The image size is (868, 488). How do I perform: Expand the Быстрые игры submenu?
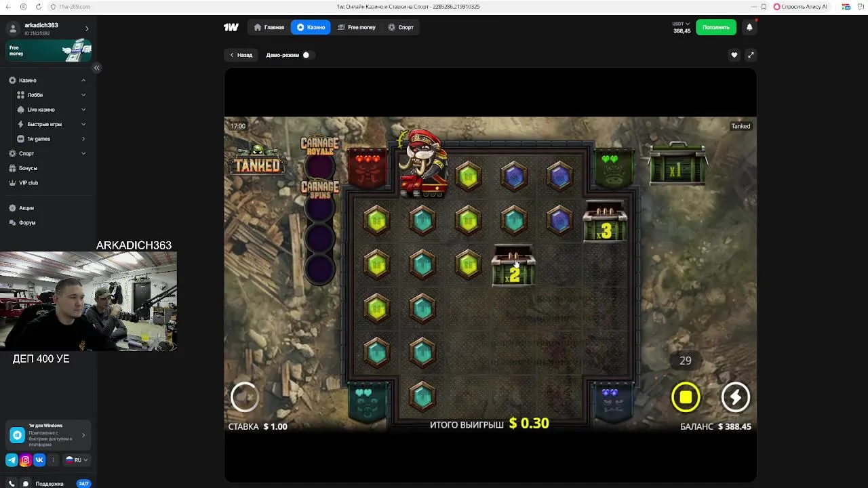pyautogui.click(x=83, y=124)
